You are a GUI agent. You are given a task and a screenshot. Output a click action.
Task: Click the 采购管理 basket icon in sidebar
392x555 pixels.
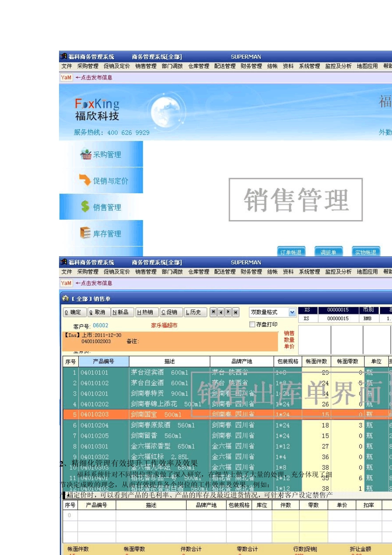click(x=86, y=154)
